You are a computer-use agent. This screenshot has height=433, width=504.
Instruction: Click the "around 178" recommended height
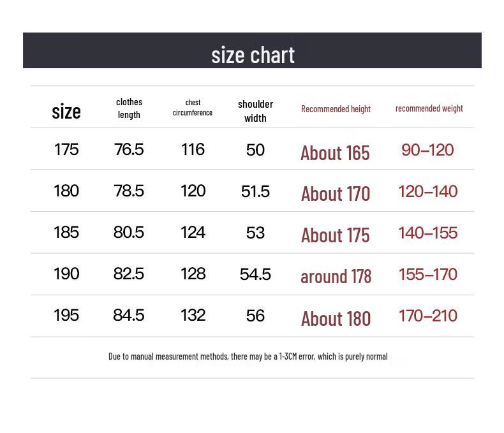coord(336,276)
